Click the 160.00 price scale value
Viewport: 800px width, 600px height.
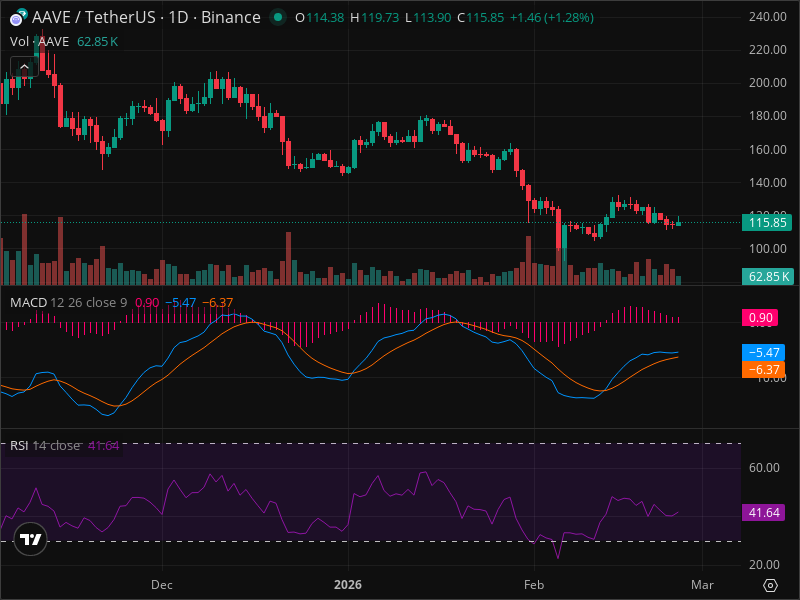[x=767, y=149]
